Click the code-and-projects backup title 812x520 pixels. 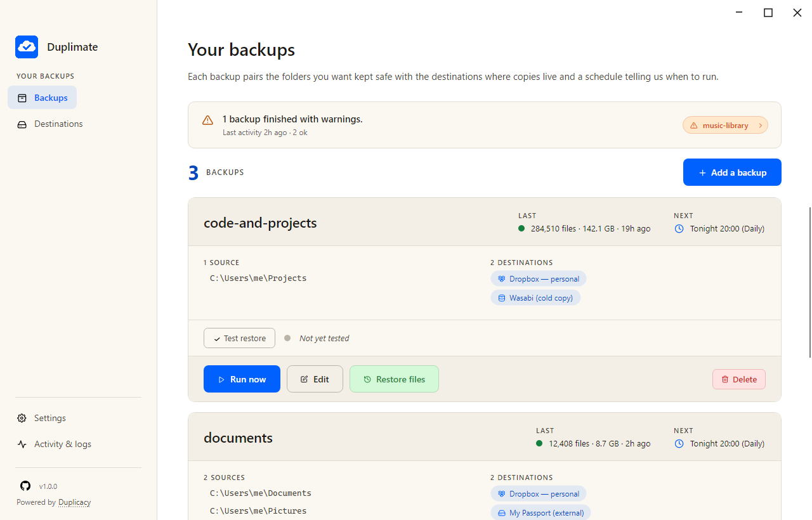pos(260,223)
